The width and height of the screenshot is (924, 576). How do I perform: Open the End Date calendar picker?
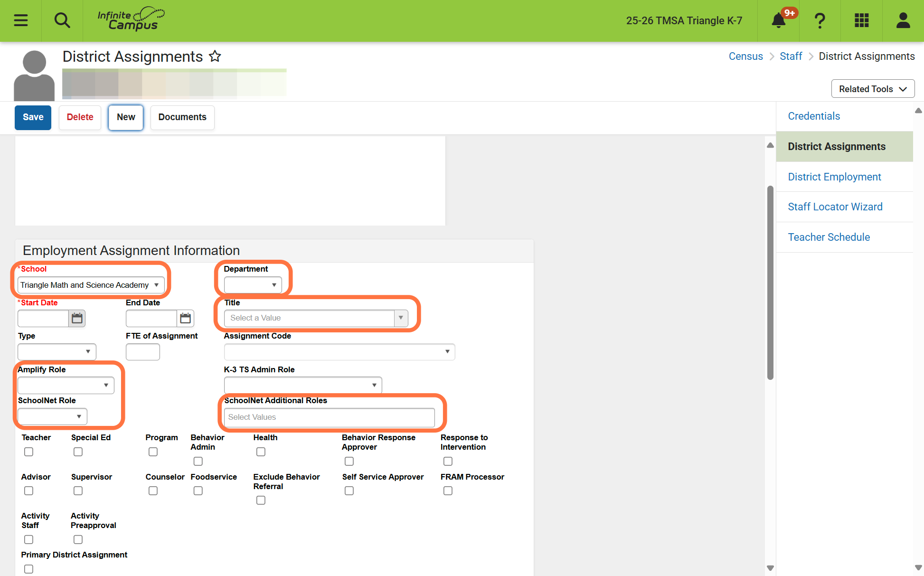pyautogui.click(x=185, y=318)
